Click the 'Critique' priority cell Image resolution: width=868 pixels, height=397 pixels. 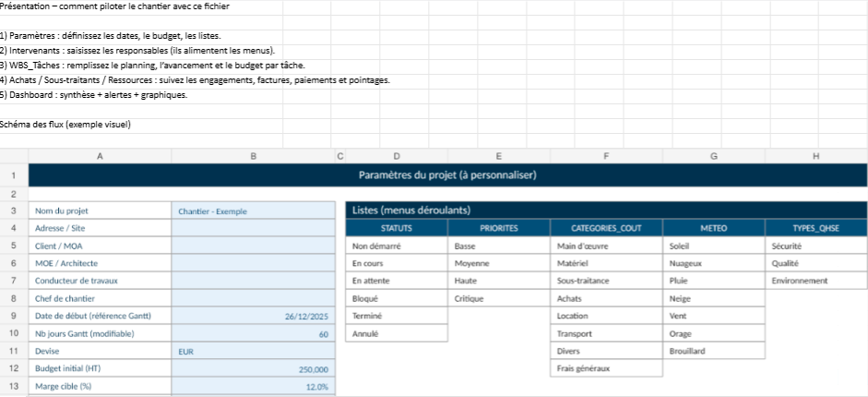pyautogui.click(x=498, y=298)
